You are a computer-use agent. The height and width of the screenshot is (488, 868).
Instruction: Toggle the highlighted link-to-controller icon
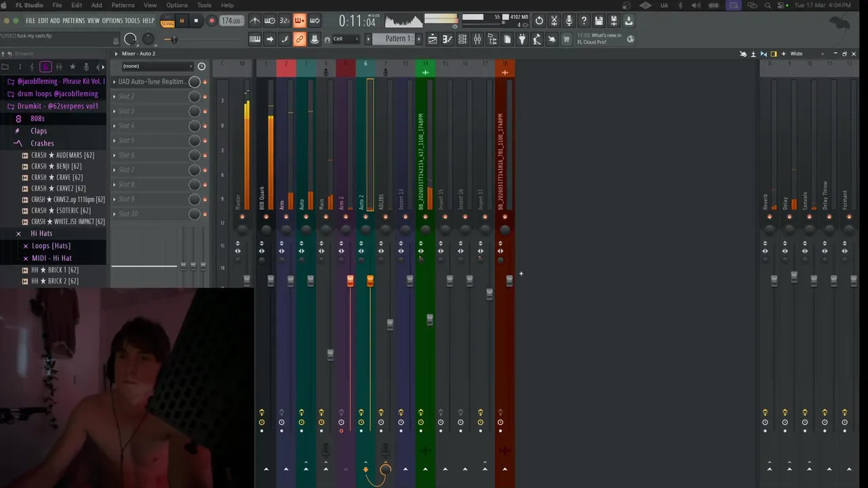pos(300,39)
